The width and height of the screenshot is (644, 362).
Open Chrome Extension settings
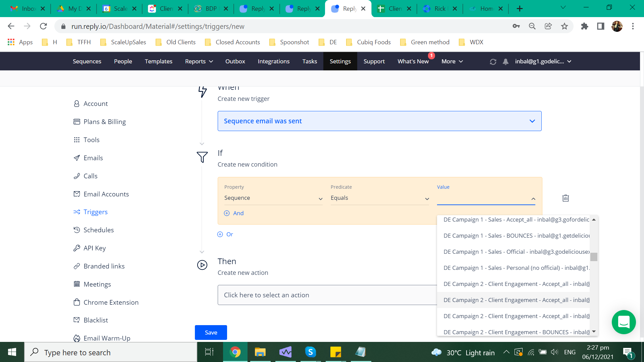coord(106,302)
